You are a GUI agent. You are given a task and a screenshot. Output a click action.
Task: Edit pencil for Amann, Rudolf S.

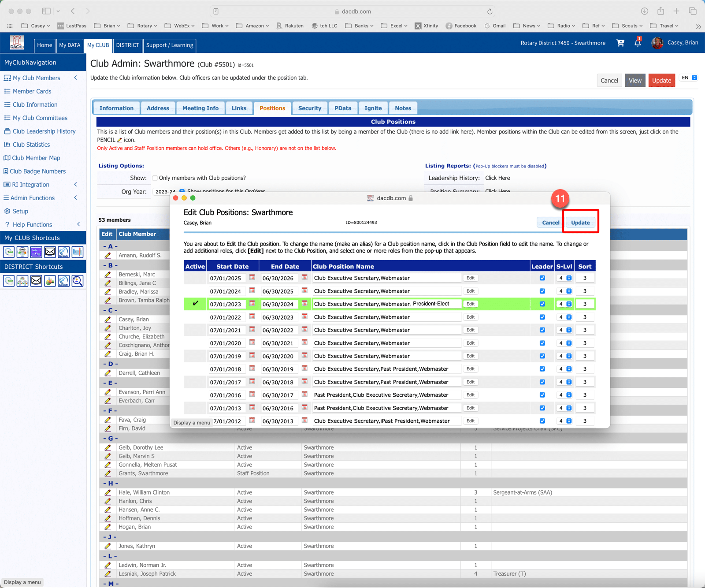(x=108, y=255)
